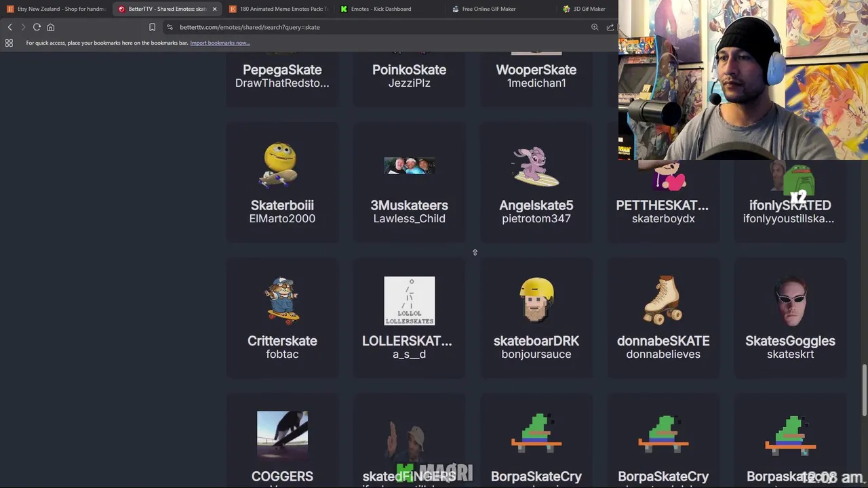Select the author text "Lawless_Child"
868x488 pixels.
click(409, 219)
